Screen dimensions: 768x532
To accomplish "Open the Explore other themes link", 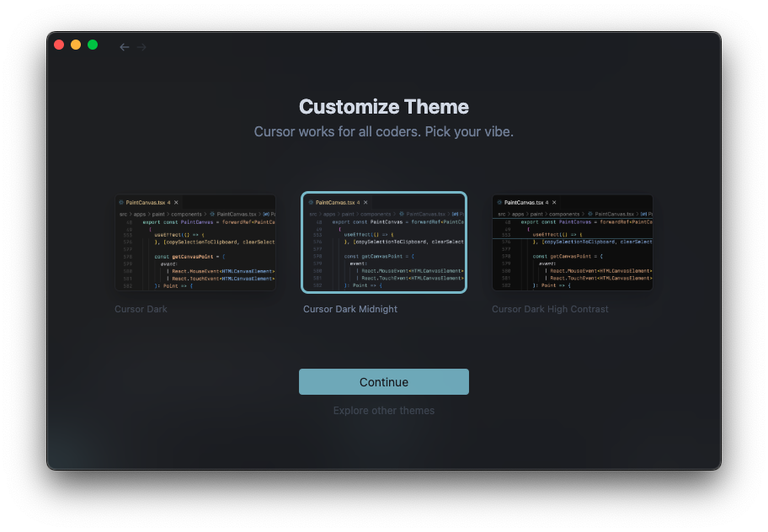I will pos(383,411).
